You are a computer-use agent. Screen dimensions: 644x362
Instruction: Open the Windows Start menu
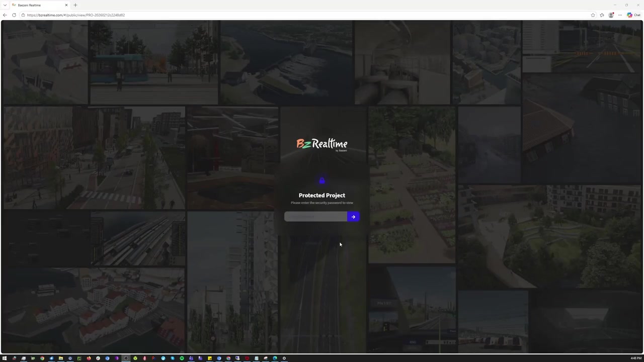(4, 358)
